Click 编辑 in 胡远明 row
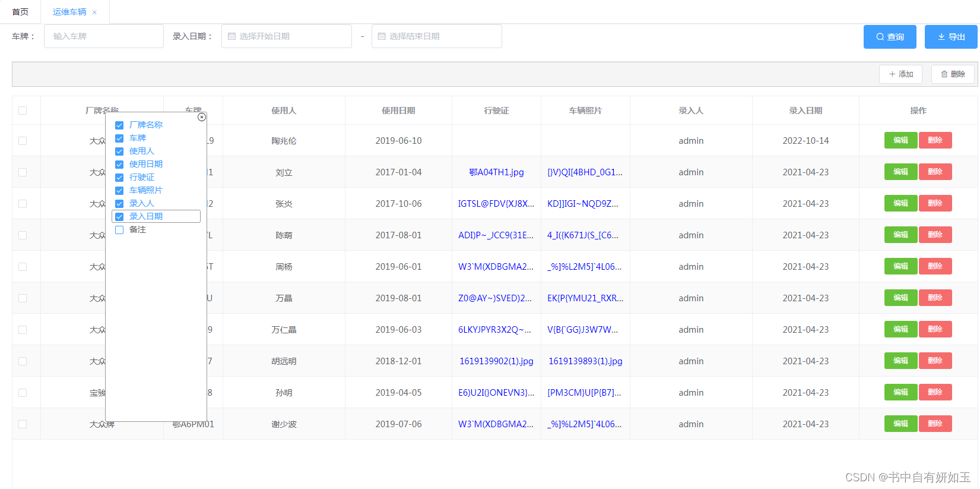This screenshot has width=980, height=489. coord(900,361)
